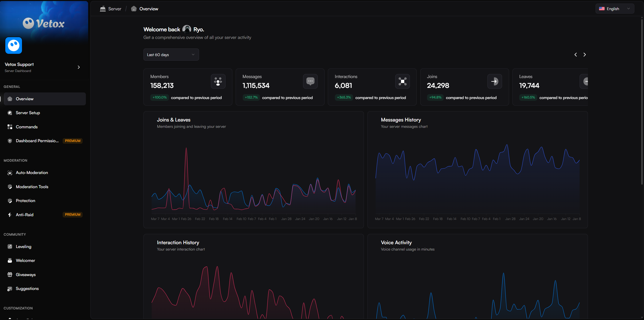The image size is (644, 320).
Task: Click Dashboard Permissions with Premium badge
Action: [37, 141]
